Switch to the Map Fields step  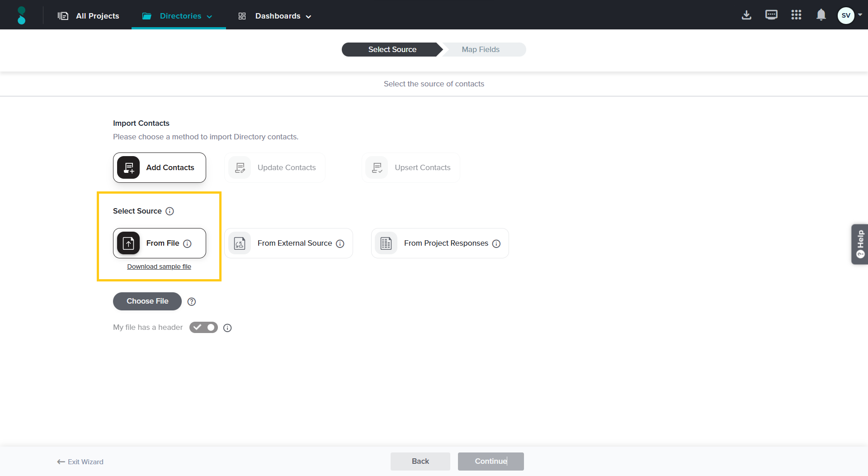click(481, 50)
